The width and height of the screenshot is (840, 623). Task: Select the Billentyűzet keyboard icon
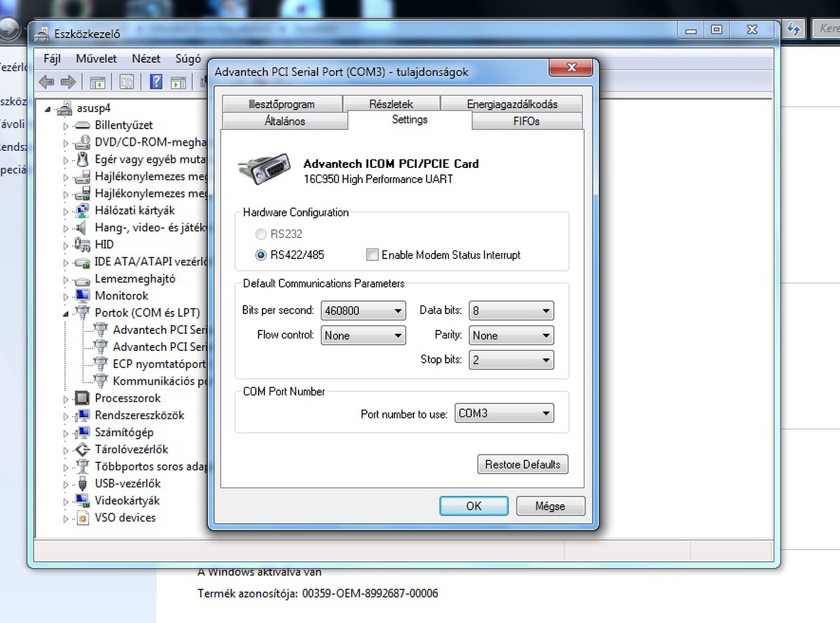pos(82,125)
